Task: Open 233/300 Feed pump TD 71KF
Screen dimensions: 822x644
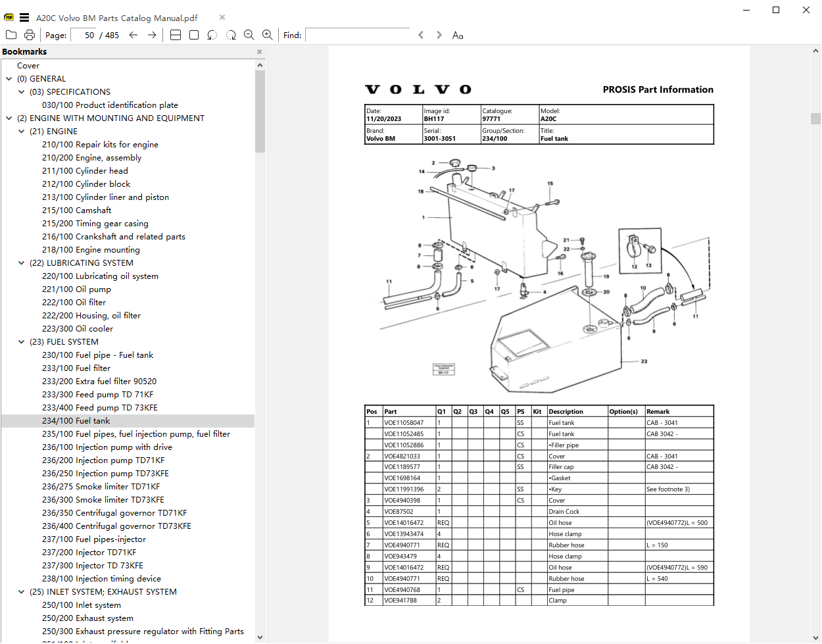Action: click(97, 394)
